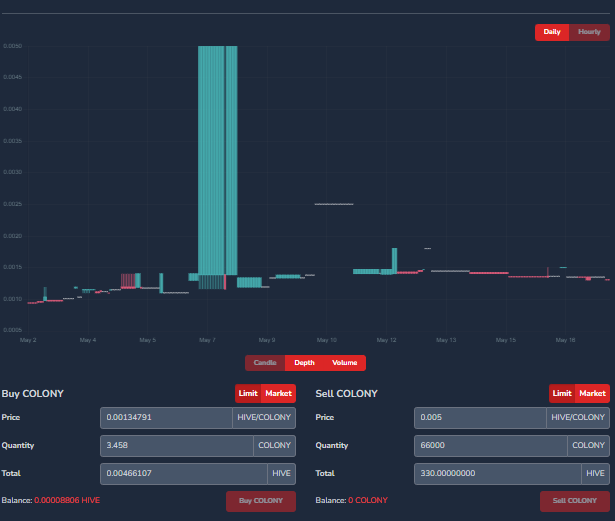The image size is (615, 521).
Task: Click the Buy COLONY heading
Action: click(x=33, y=393)
